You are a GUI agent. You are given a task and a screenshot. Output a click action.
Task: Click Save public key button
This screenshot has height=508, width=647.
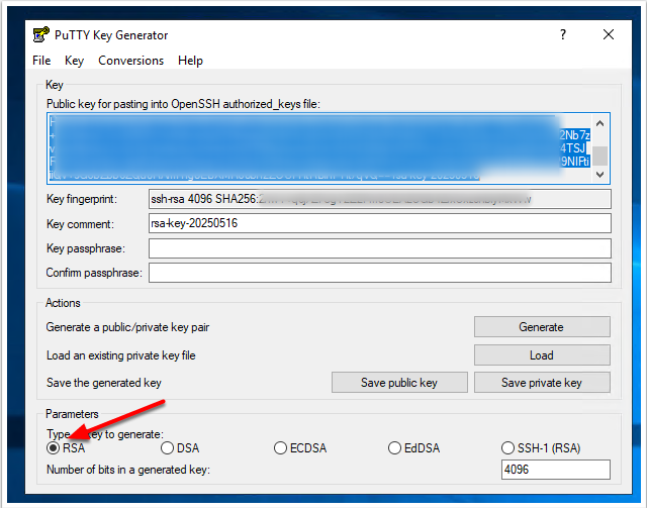click(399, 383)
